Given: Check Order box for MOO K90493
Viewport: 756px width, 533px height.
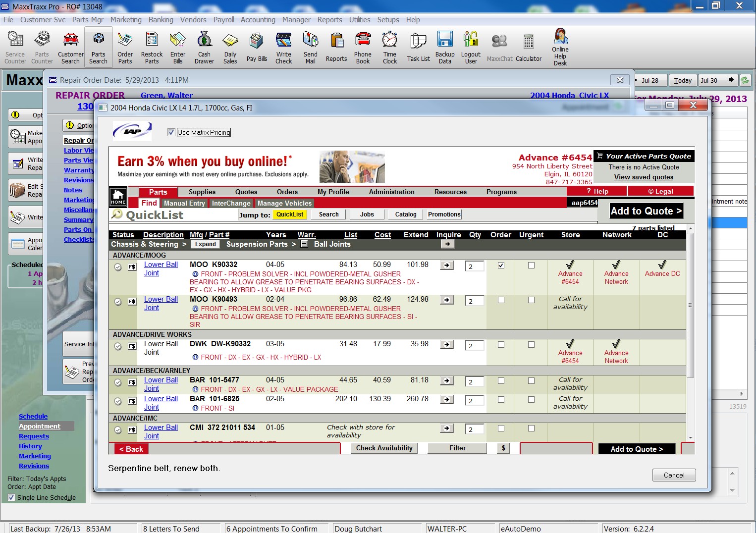Looking at the screenshot, I should 501,300.
